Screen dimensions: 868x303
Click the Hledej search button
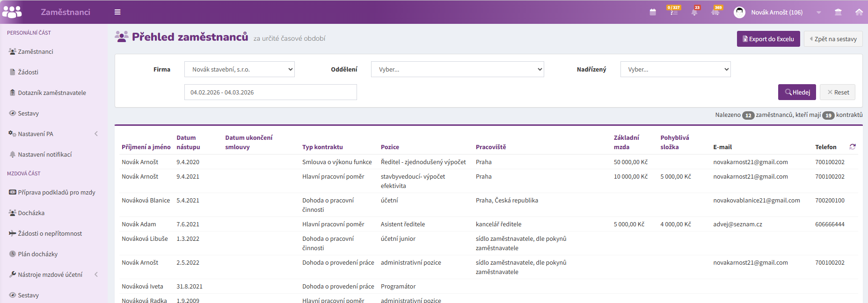coord(797,92)
